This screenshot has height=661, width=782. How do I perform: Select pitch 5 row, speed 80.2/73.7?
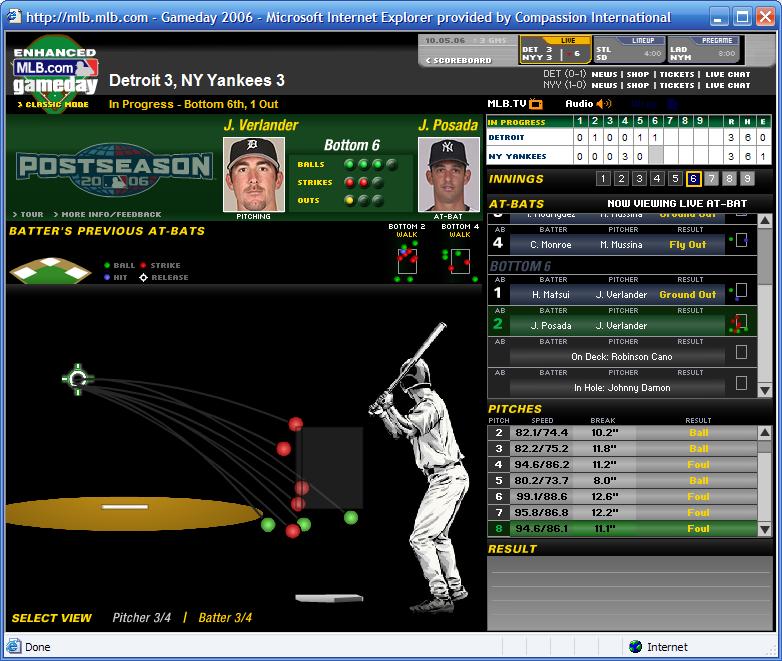coord(622,480)
